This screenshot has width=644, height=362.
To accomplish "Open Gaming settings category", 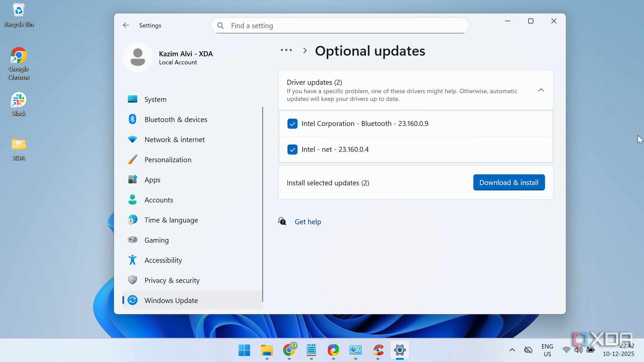I will click(x=156, y=240).
